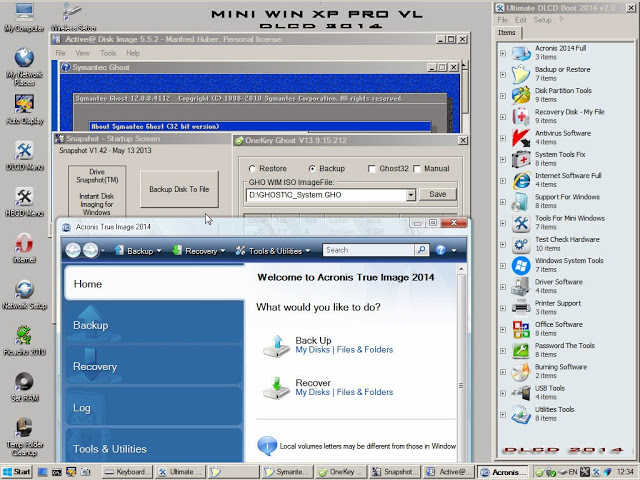Click the Recover disk icon in Acronis

pyautogui.click(x=277, y=388)
